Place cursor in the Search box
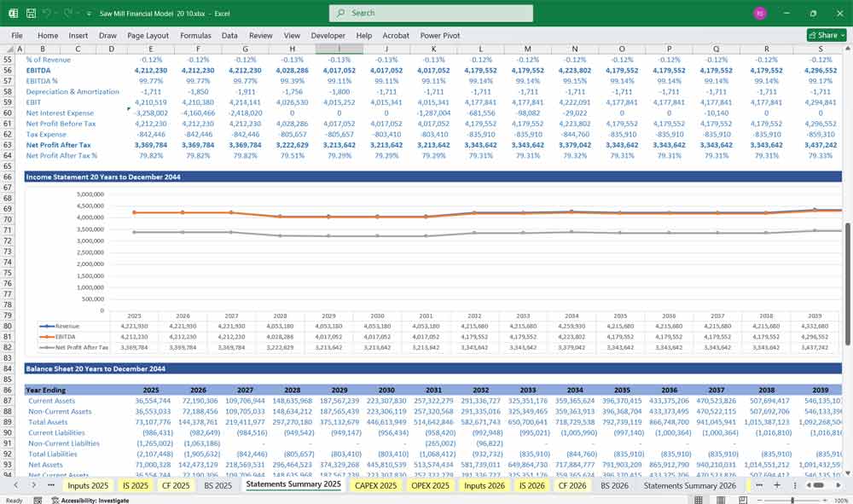 coord(431,13)
